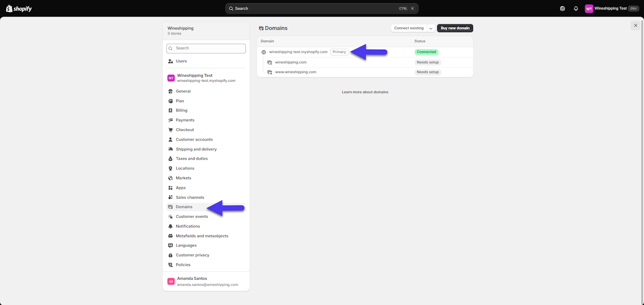This screenshot has height=305, width=644.
Task: Click the Customer accounts person icon
Action: pyautogui.click(x=171, y=140)
